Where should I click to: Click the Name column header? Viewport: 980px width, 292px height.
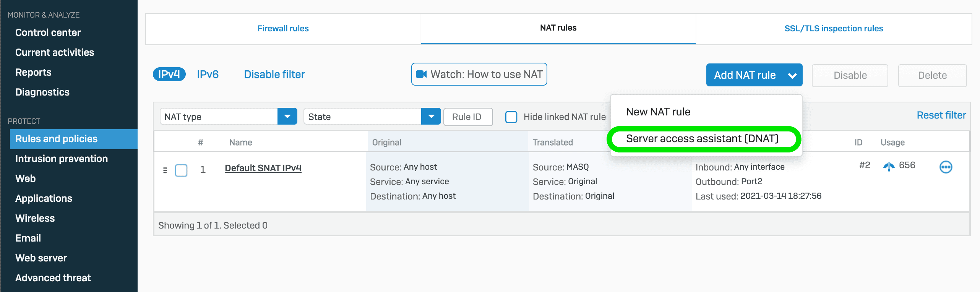tap(241, 143)
